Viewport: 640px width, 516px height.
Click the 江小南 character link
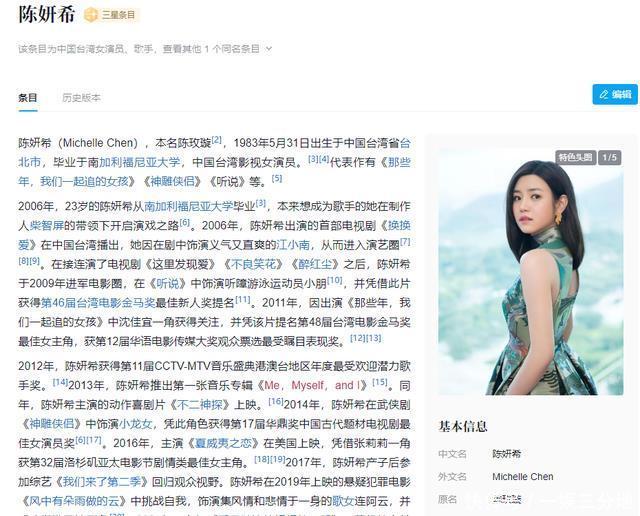(293, 245)
